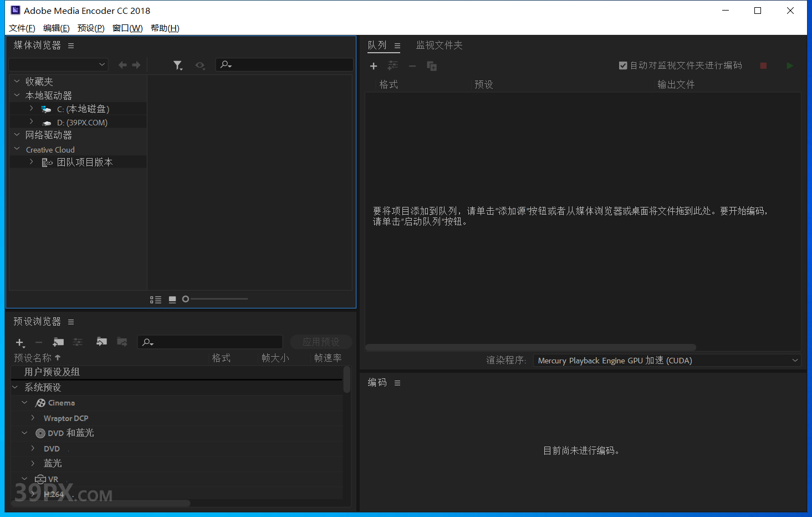
Task: Remove selected item from queue
Action: click(x=412, y=66)
